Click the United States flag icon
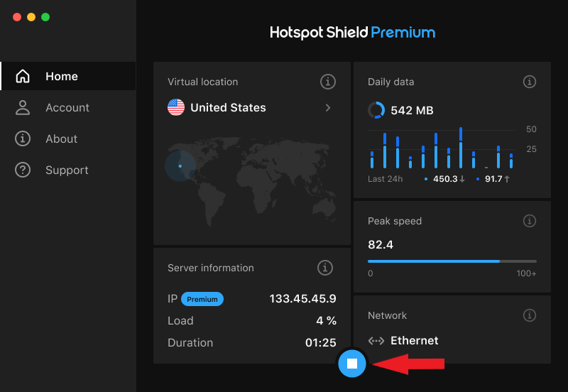568x392 pixels. 176,108
